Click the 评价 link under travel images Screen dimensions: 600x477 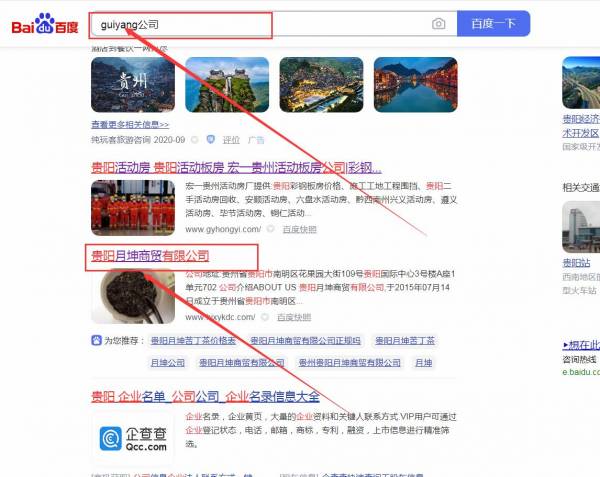tap(231, 140)
